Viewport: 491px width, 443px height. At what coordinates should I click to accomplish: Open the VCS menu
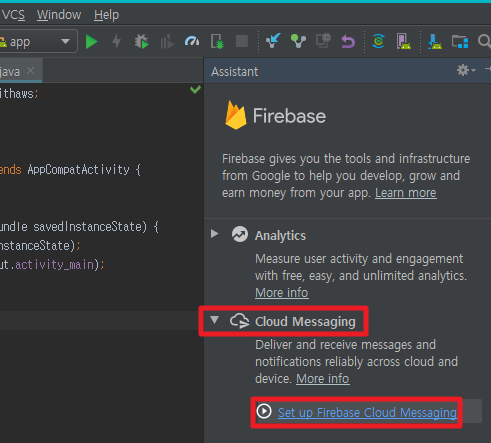13,15
